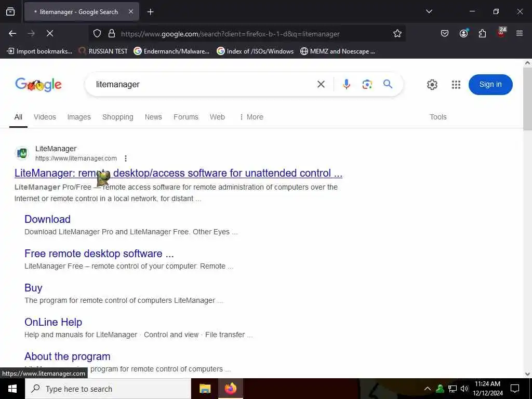Click the Google logo doodle

pyautogui.click(x=38, y=85)
